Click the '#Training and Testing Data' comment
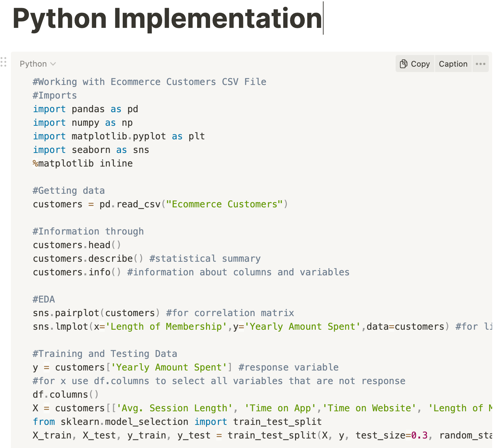Screen dimensions: 501x448 pos(105,354)
